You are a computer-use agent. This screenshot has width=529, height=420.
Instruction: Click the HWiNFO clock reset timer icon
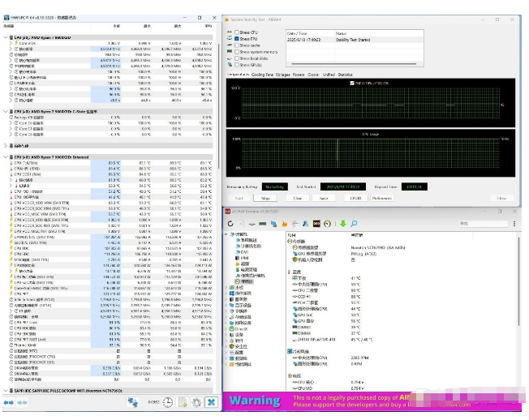tap(166, 402)
